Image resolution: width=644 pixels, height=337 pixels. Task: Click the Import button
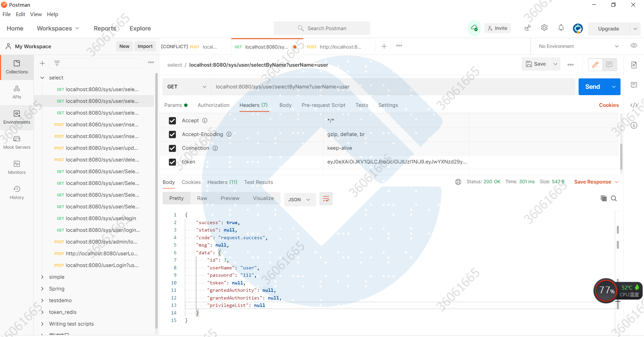[x=145, y=46]
